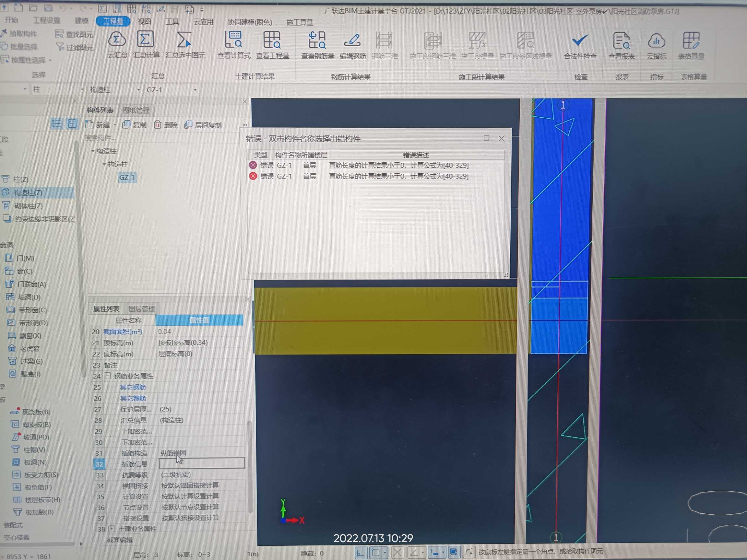Click 拾取构件 pick component tool
Image resolution: width=747 pixels, height=560 pixels.
(x=19, y=33)
